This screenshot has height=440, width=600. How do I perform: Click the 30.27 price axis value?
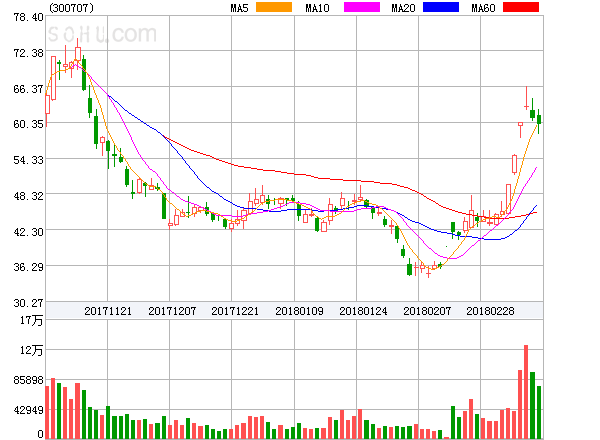tap(28, 303)
